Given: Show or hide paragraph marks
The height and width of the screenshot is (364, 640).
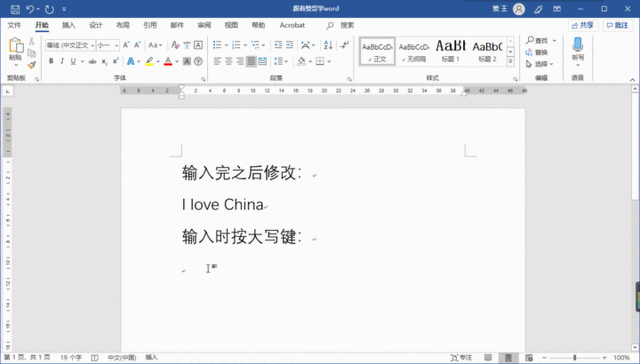Looking at the screenshot, I should coord(345,45).
